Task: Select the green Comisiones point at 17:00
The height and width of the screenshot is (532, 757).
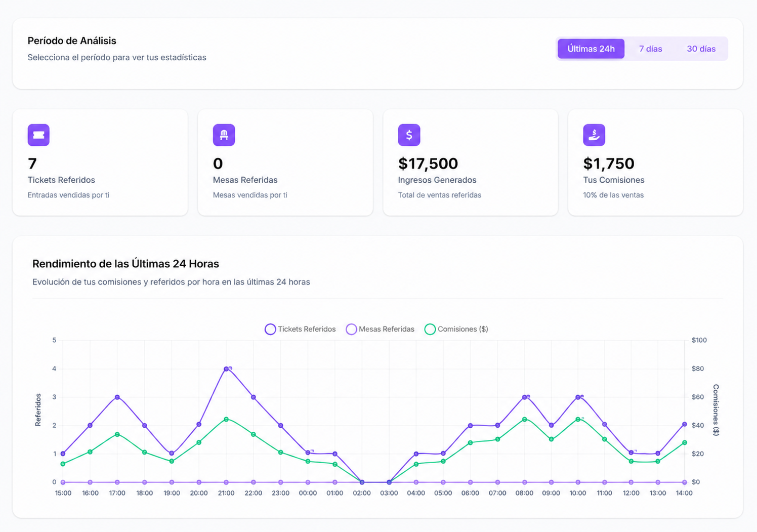Action: [117, 434]
